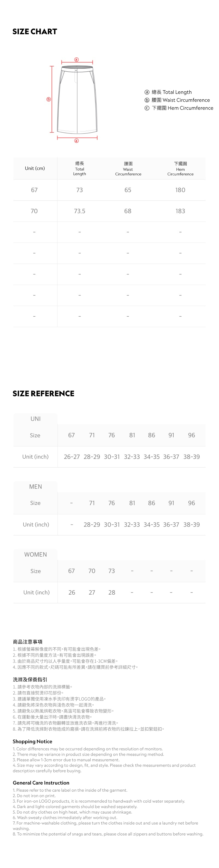The width and height of the screenshot is (219, 868).
Task: Select the UNI size reference label
Action: coord(35,419)
